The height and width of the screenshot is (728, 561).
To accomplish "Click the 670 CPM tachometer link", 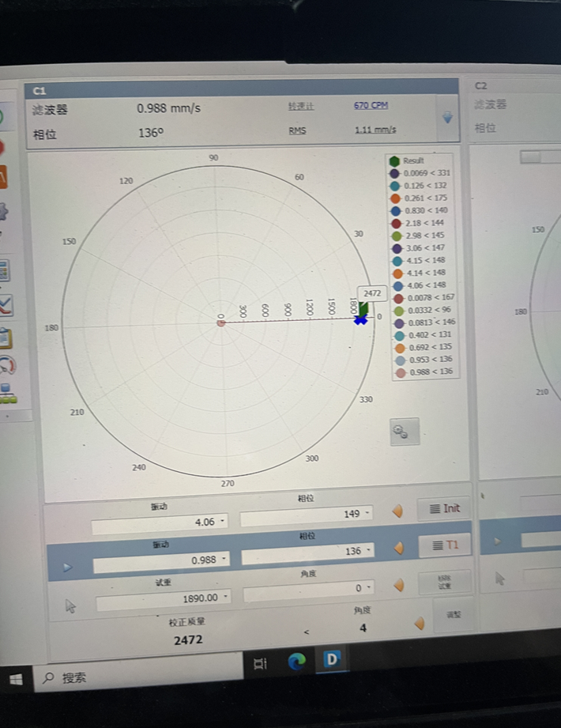I will 371,105.
